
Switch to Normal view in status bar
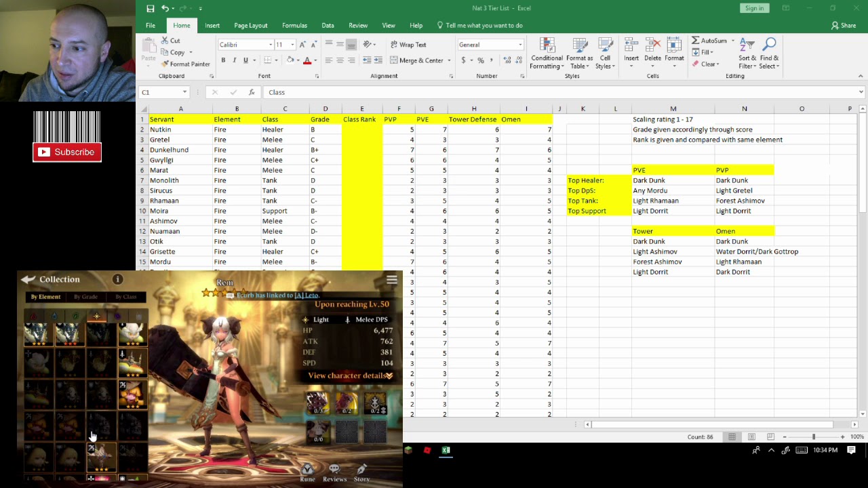[732, 436]
